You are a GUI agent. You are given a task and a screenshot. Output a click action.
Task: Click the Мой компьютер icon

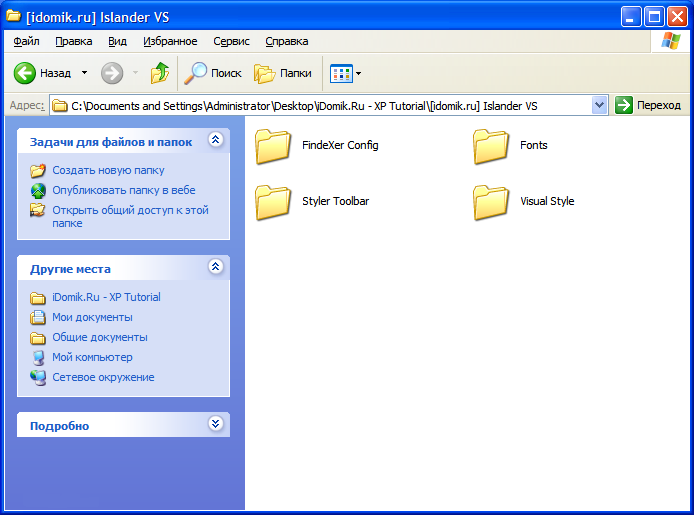(x=38, y=357)
